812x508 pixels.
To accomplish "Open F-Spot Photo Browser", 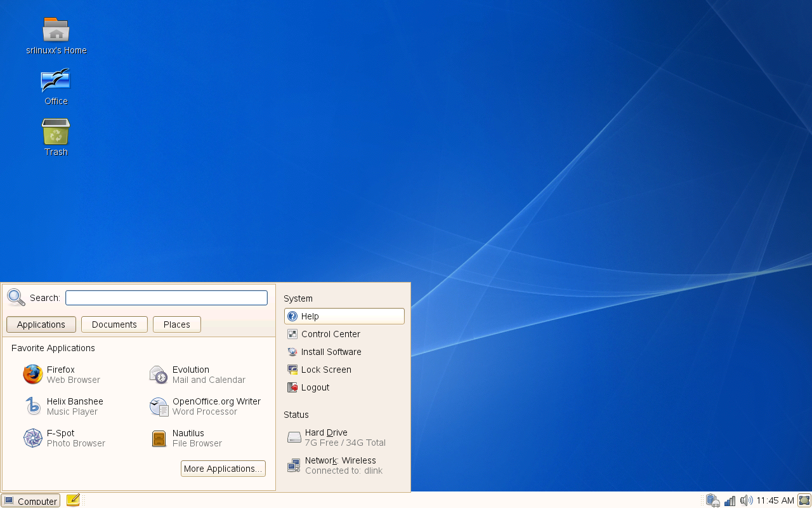I will tap(64, 438).
